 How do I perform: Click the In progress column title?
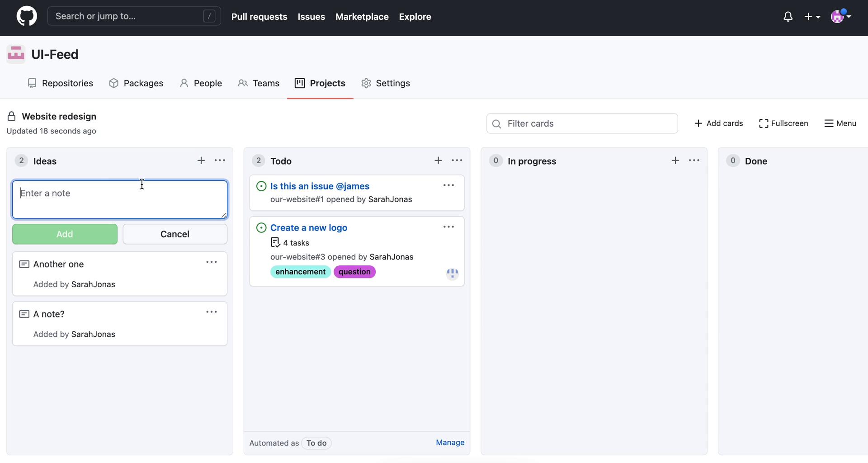(532, 161)
